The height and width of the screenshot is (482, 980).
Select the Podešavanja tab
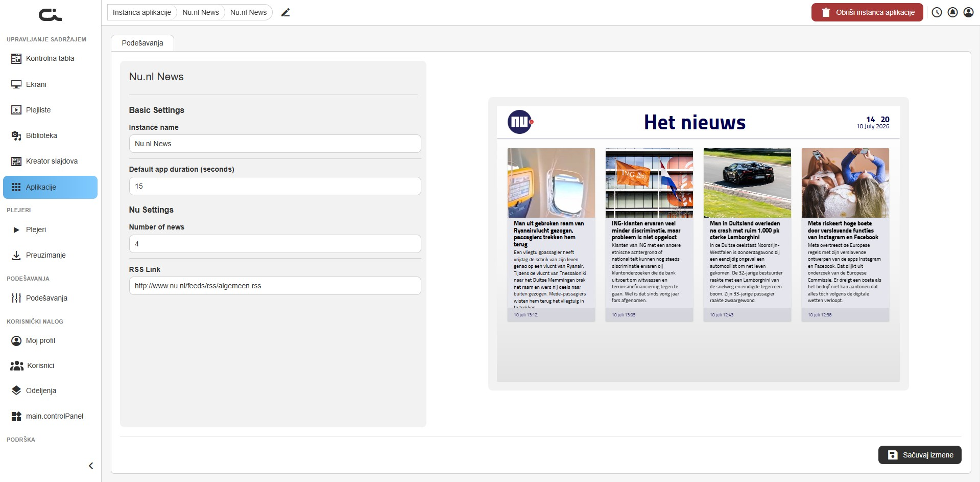pyautogui.click(x=142, y=43)
